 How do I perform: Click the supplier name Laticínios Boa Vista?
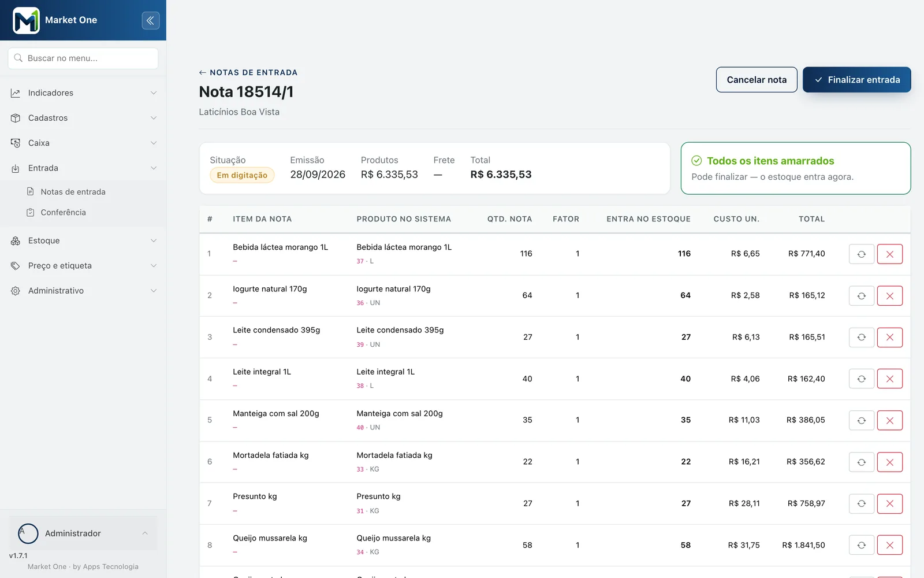point(239,112)
